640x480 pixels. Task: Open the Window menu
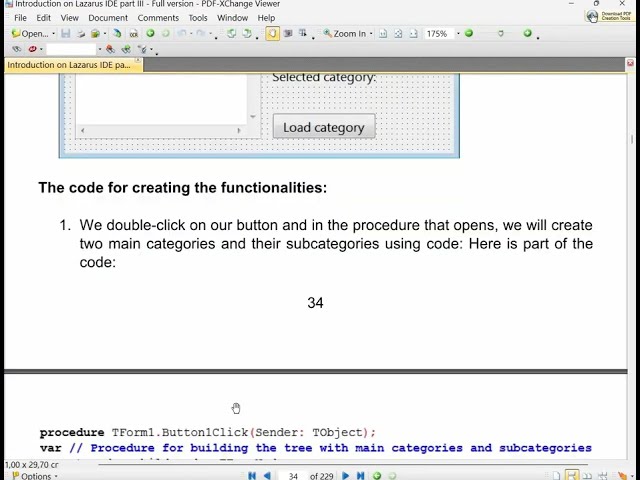(x=232, y=18)
